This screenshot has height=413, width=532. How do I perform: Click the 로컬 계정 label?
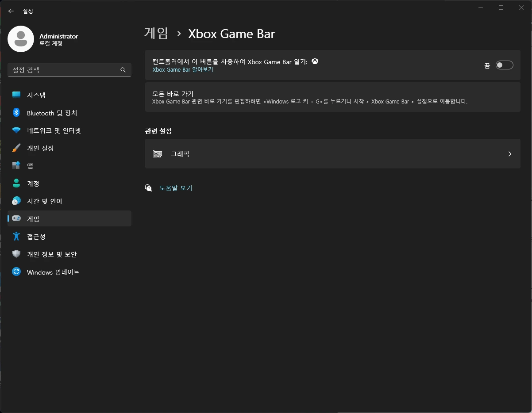51,43
